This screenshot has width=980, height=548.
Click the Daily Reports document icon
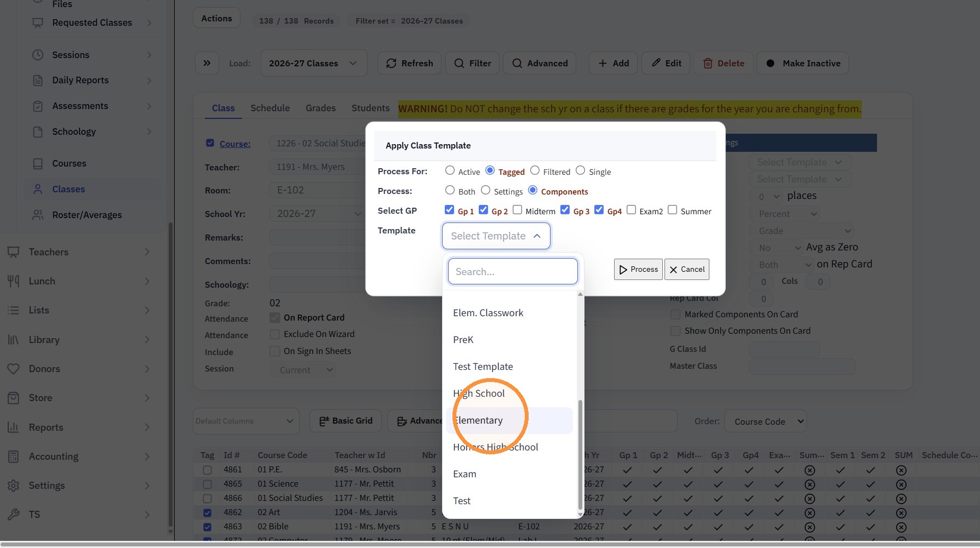click(x=38, y=81)
